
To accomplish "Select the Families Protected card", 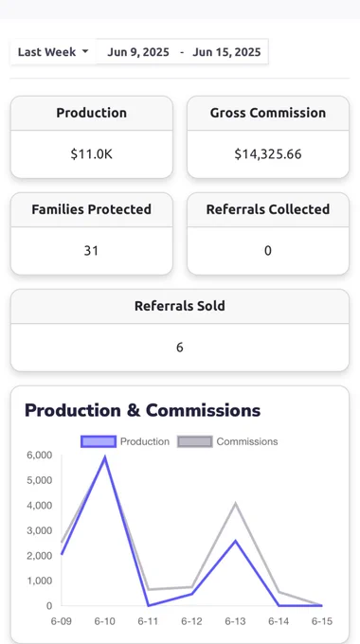I will [92, 234].
